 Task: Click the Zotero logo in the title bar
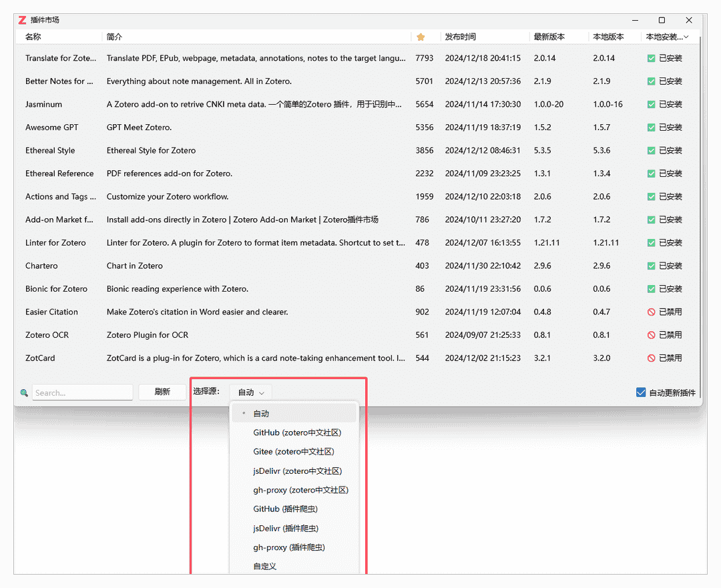tap(23, 20)
